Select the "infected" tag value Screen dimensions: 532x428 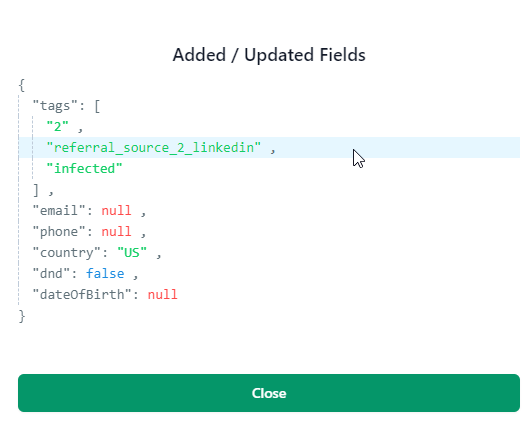click(x=84, y=168)
